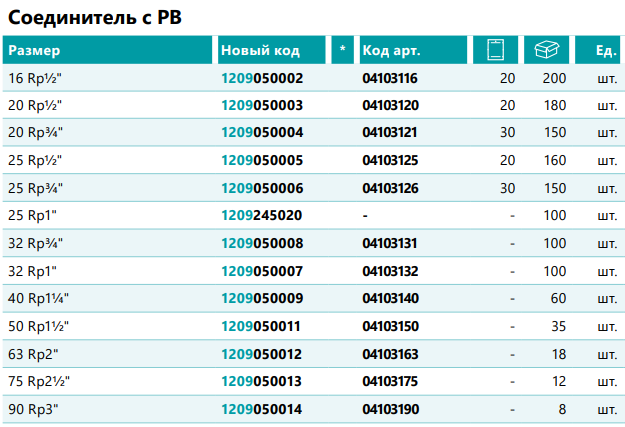The image size is (625, 427).
Task: Click size cell '75 Rp2½"'
Action: pyautogui.click(x=39, y=381)
